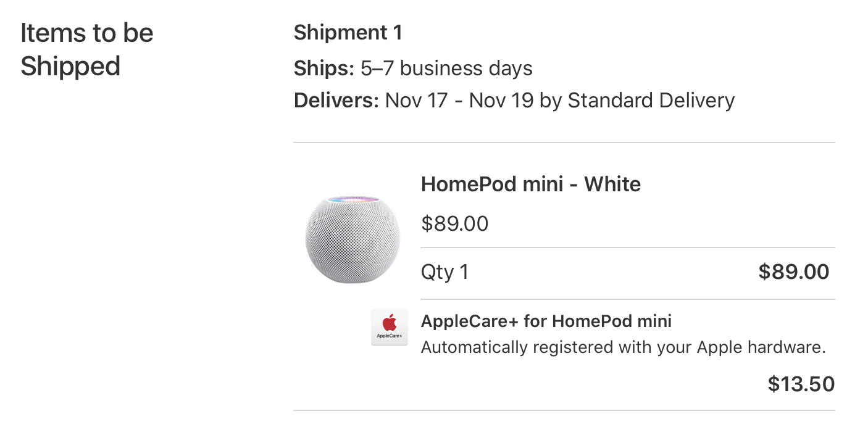Click the Qty 1 quantity label

tap(444, 272)
